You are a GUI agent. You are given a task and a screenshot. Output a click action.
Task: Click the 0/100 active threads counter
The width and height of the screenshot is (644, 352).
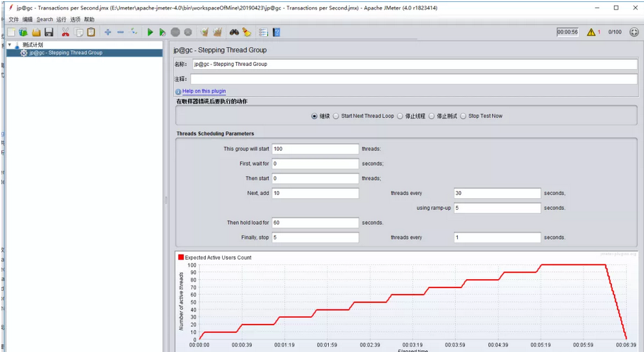click(x=615, y=32)
